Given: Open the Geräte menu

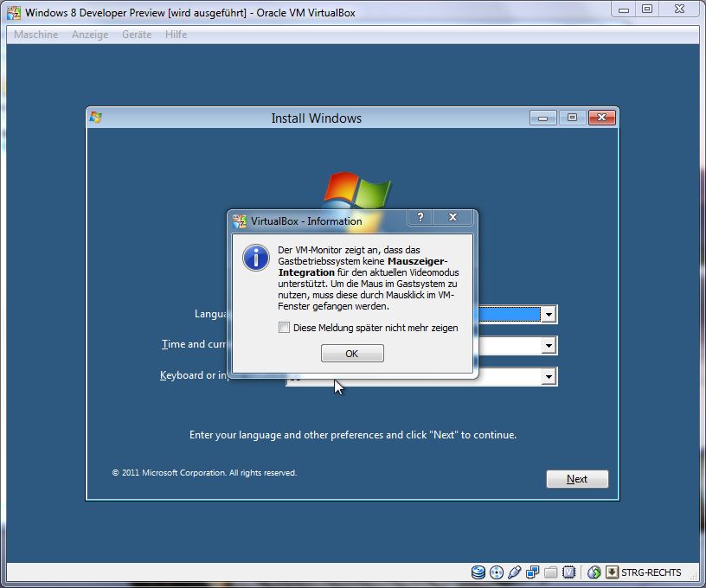Looking at the screenshot, I should pos(137,35).
